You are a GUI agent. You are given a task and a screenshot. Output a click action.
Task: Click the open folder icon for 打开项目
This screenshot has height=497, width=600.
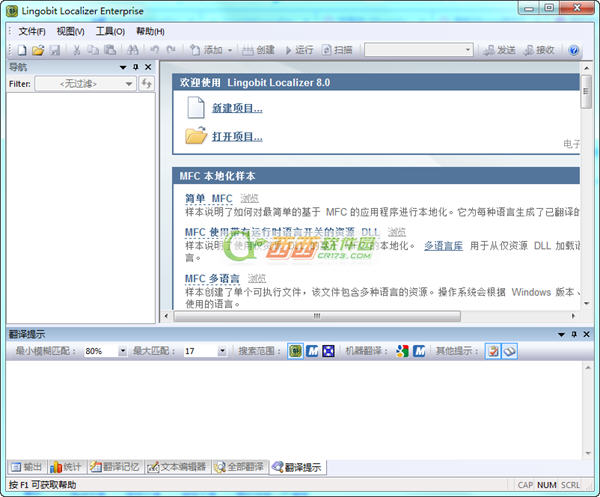coord(196,135)
